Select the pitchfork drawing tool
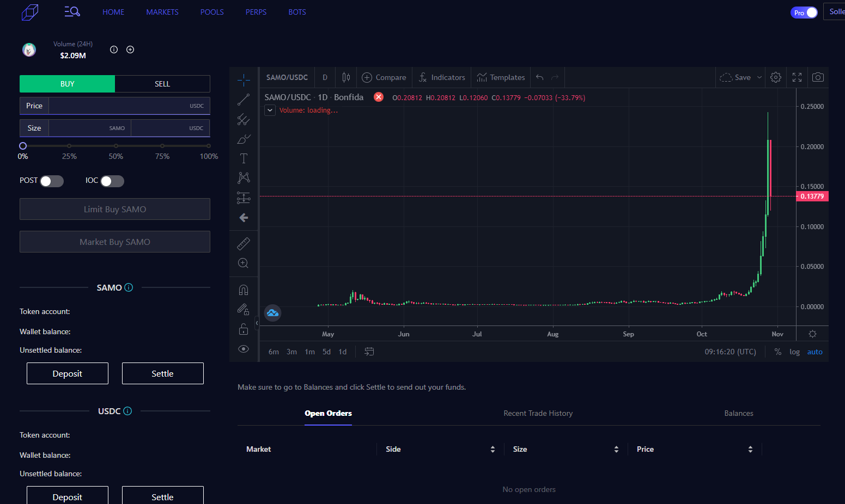Screen dimensions: 845x504 click(244, 119)
